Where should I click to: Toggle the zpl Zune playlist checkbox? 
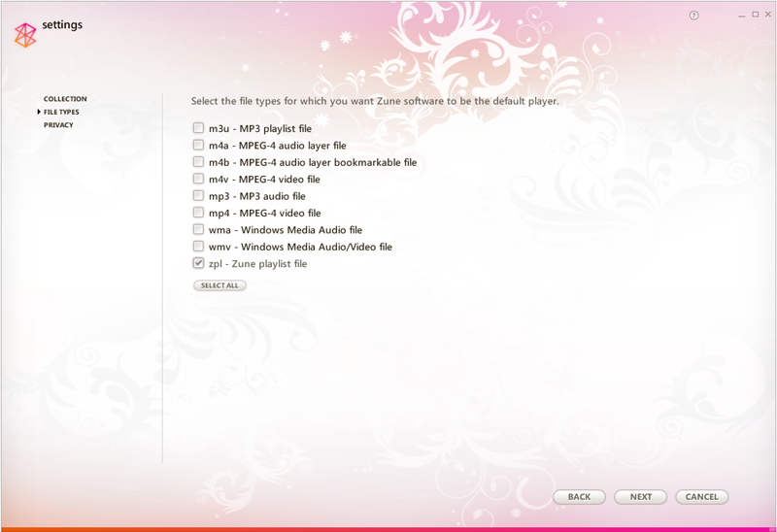[x=198, y=262]
